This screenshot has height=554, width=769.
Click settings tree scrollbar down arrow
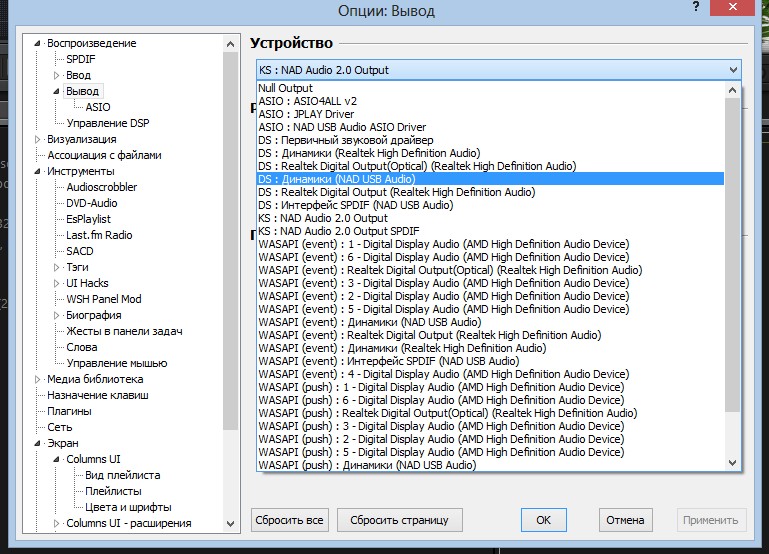(231, 524)
